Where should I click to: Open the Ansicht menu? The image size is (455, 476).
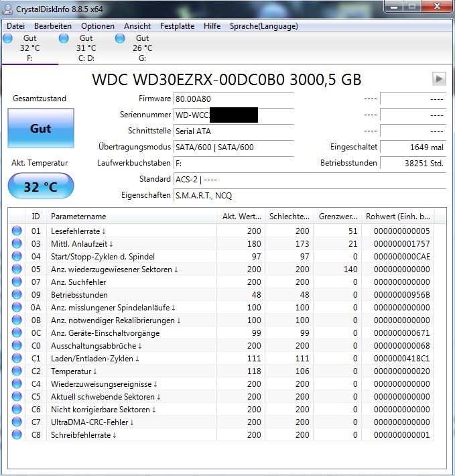[137, 26]
